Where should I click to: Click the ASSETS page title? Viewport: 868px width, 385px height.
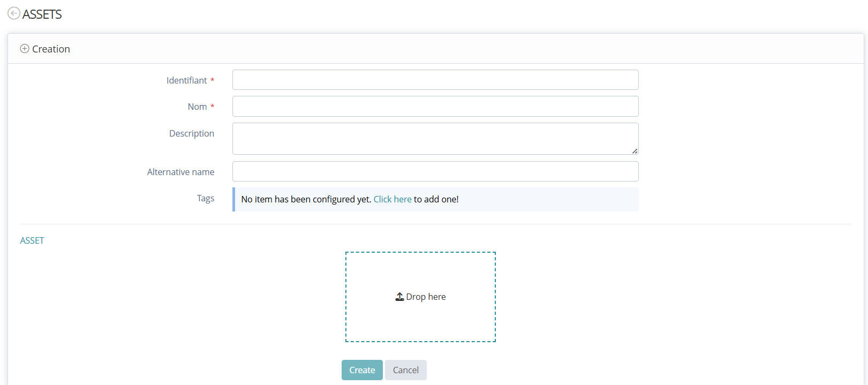pos(42,14)
